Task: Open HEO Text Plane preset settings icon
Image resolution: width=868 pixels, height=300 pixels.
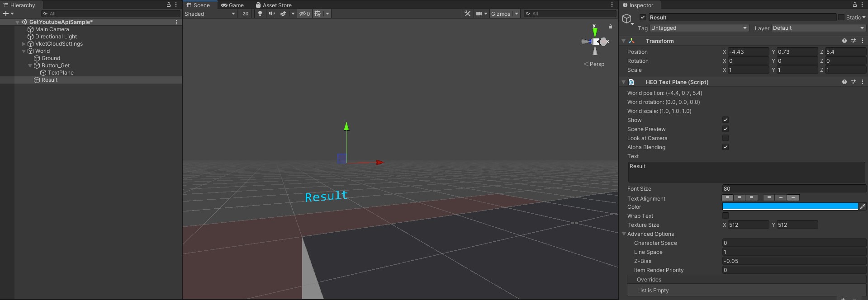Action: [x=853, y=82]
